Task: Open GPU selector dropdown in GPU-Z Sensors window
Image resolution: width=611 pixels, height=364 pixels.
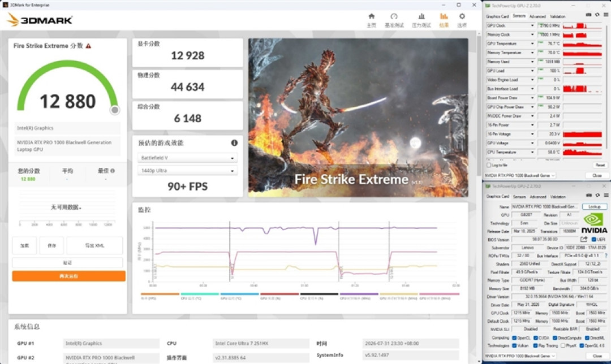Action: pyautogui.click(x=520, y=176)
